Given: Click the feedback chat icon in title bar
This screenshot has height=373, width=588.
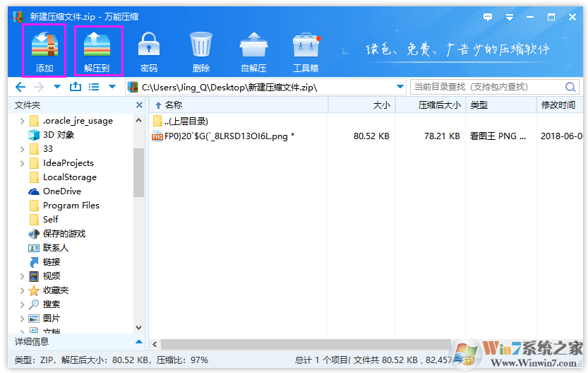Looking at the screenshot, I should (x=488, y=16).
